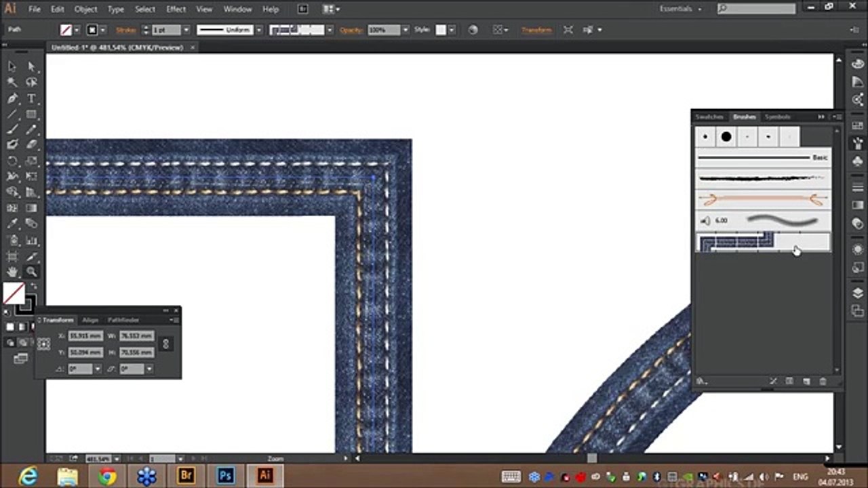This screenshot has height=488, width=868.
Task: Pick the Pen tool
Action: click(x=12, y=98)
